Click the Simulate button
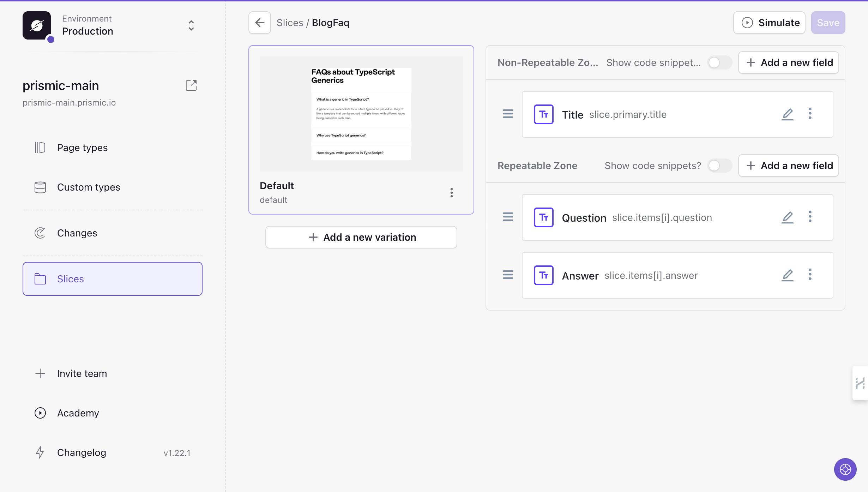The width and height of the screenshot is (868, 492). [x=769, y=23]
